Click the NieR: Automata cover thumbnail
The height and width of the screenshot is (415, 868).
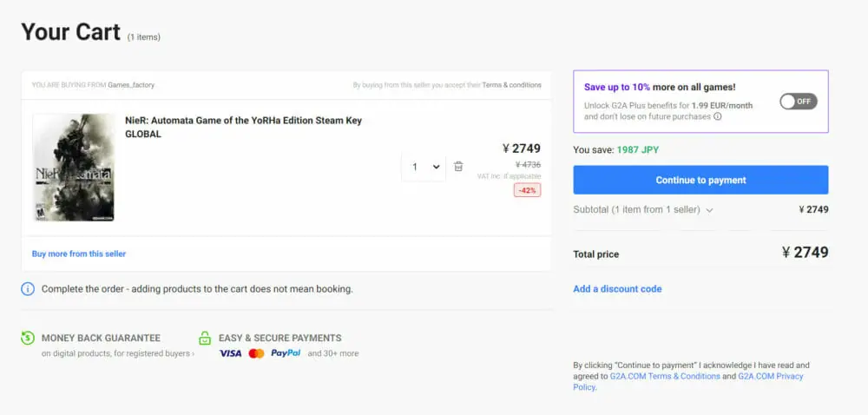click(74, 168)
